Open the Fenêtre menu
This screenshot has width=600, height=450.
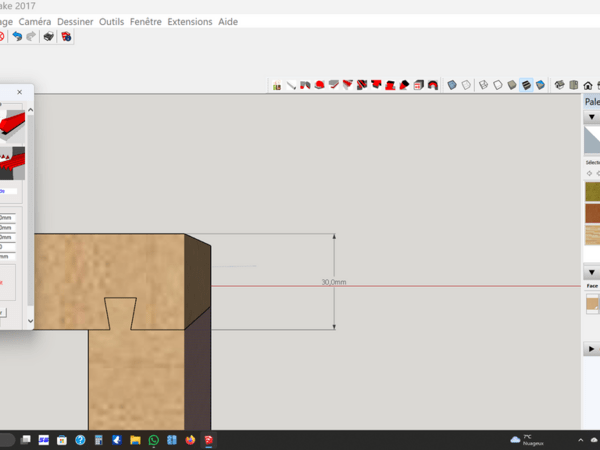145,21
